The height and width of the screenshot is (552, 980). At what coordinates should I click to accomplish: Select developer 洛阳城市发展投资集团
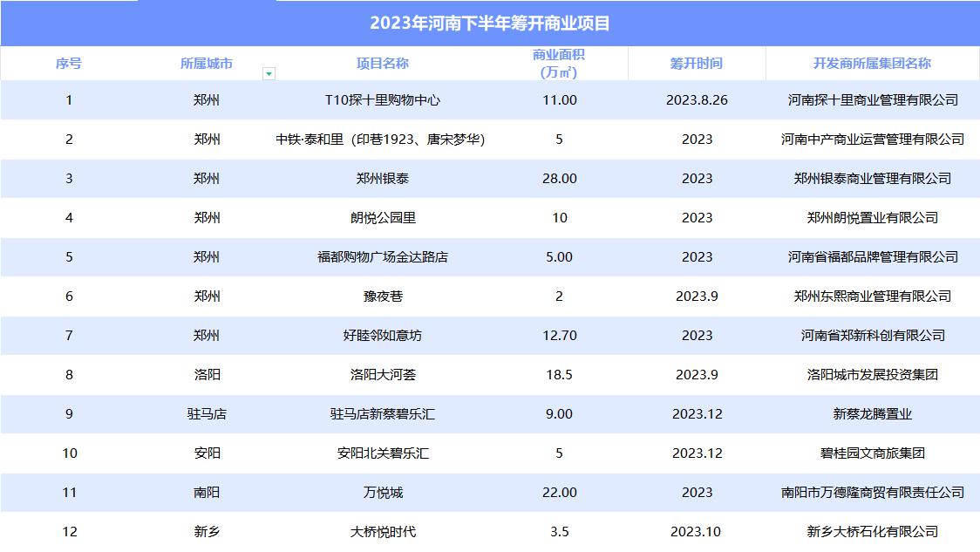[x=873, y=375]
